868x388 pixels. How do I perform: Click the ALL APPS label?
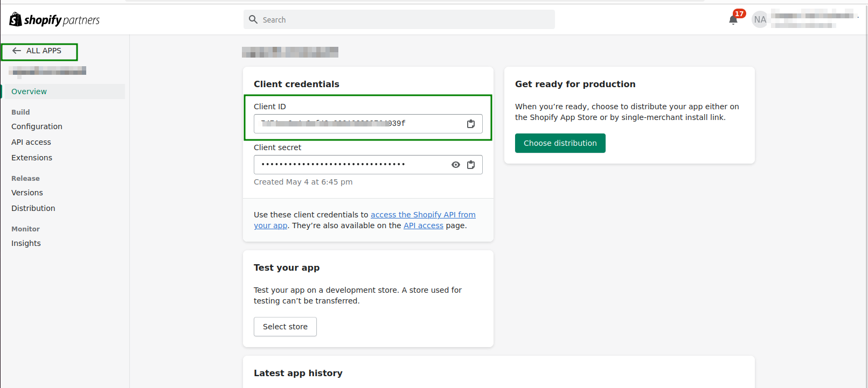[44, 51]
